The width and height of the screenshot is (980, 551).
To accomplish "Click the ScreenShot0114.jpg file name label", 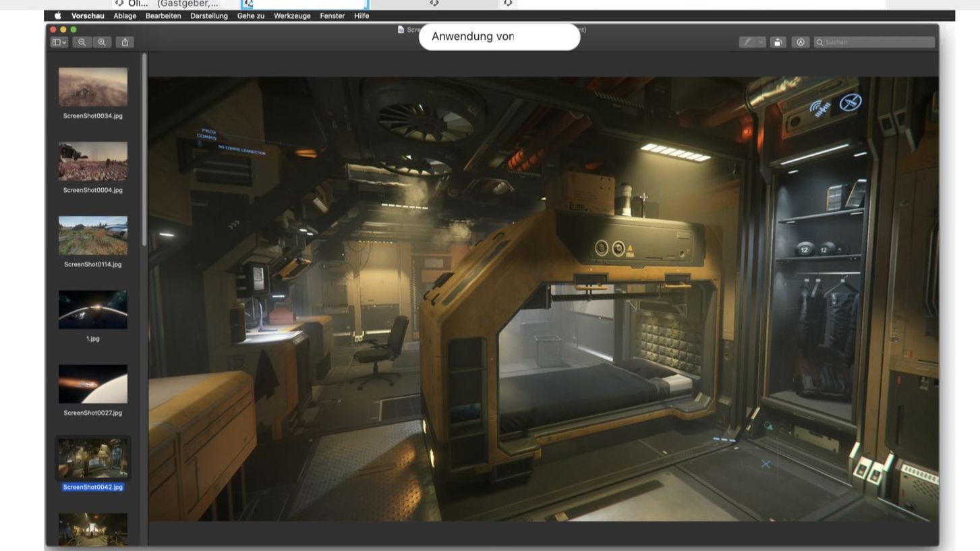I will coord(93,264).
